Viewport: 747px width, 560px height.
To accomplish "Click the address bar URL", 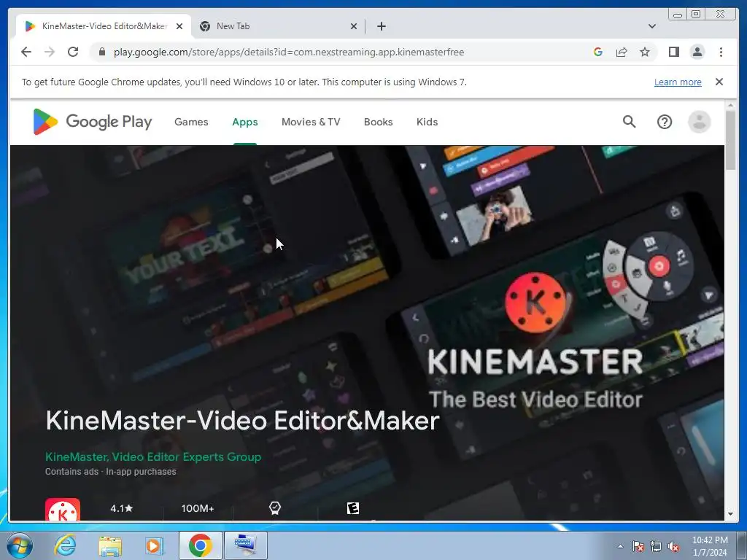I will [289, 52].
